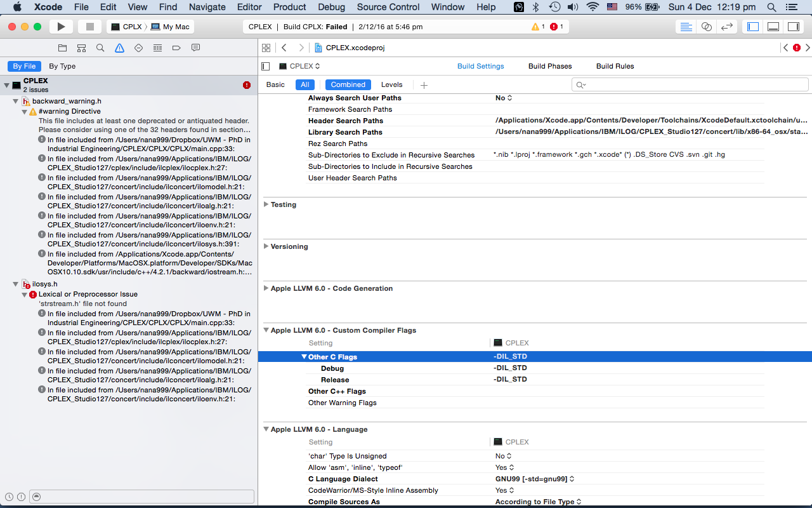Viewport: 812px width, 508px height.
Task: Click the related items grid icon in jump bar
Action: pyautogui.click(x=266, y=48)
